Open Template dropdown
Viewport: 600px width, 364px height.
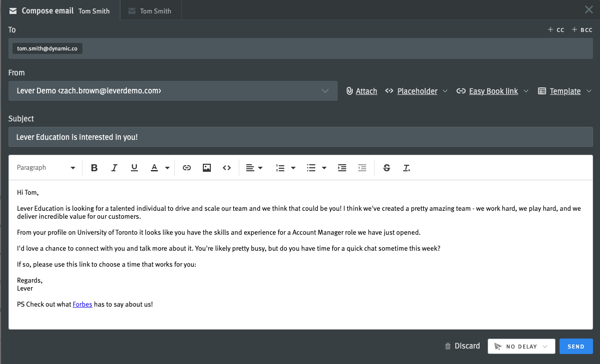(x=565, y=91)
